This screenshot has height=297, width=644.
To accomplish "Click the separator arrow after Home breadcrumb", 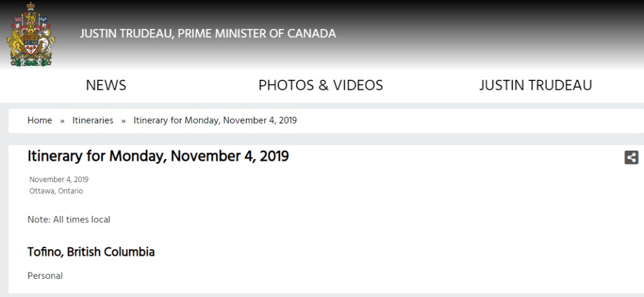I will click(62, 121).
